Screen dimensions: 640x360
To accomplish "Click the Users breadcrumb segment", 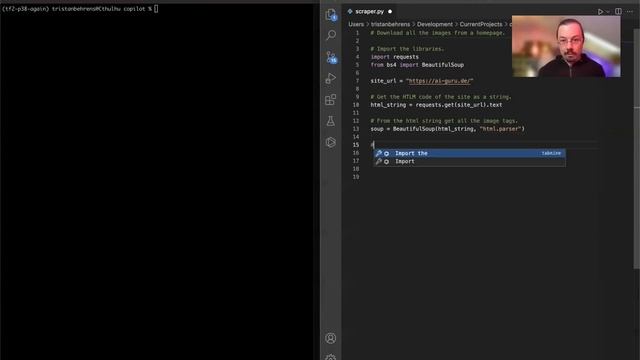I will 356,24.
